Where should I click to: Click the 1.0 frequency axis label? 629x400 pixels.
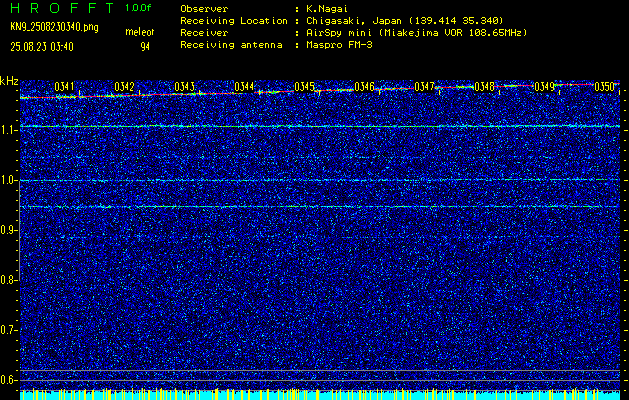click(9, 180)
